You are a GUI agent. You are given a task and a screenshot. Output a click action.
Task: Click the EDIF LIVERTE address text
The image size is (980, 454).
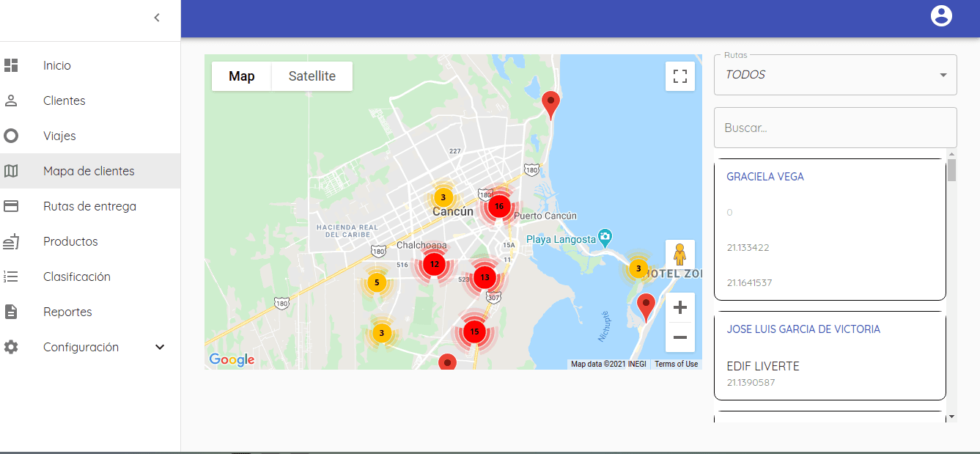pyautogui.click(x=763, y=366)
